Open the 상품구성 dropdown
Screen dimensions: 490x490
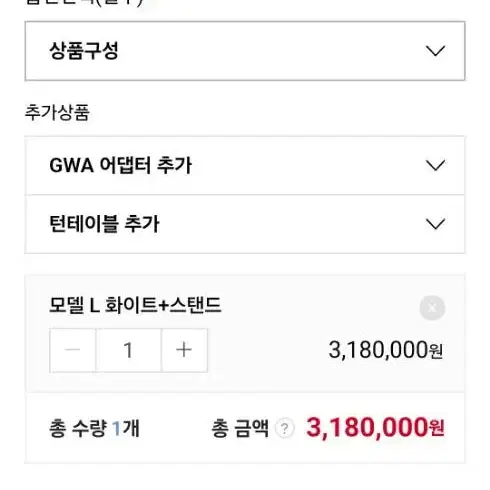tap(245, 51)
